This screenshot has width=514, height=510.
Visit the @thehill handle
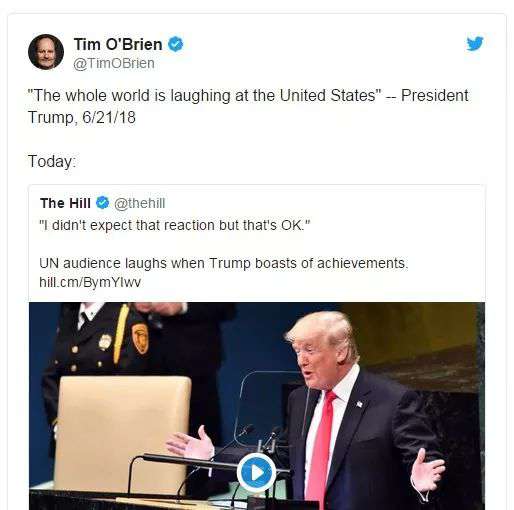point(140,203)
